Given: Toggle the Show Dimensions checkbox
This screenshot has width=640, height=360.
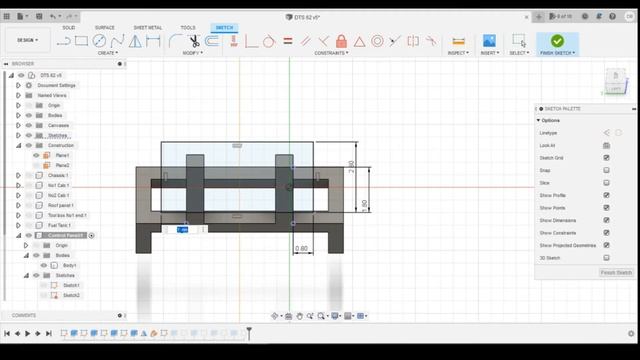Looking at the screenshot, I should (x=606, y=220).
